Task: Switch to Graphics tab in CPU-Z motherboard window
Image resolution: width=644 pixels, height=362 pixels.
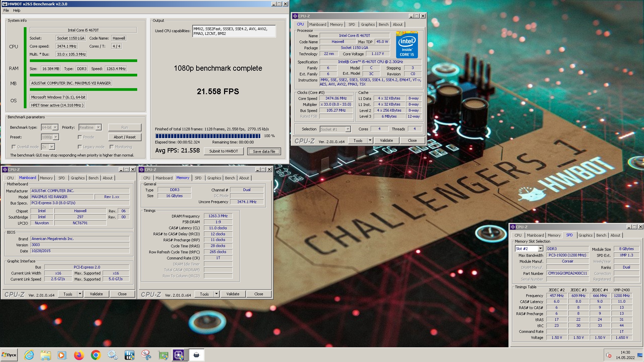Action: click(x=77, y=178)
